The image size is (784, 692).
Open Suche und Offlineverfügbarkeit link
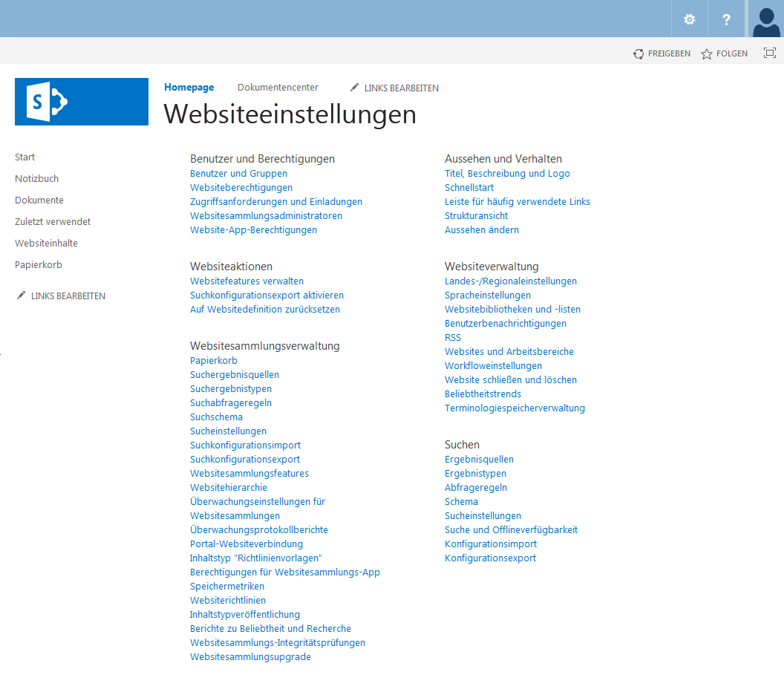point(511,530)
